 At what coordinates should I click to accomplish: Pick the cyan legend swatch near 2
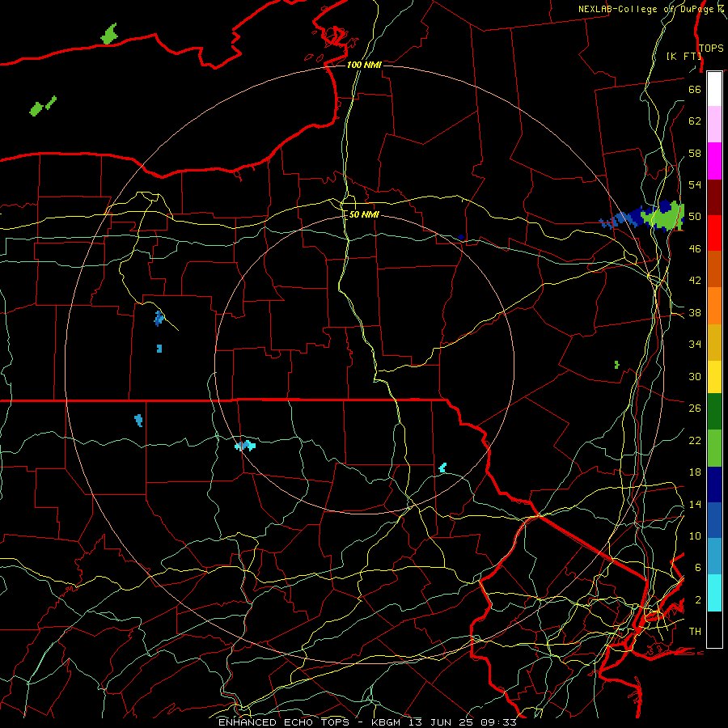pos(714,593)
